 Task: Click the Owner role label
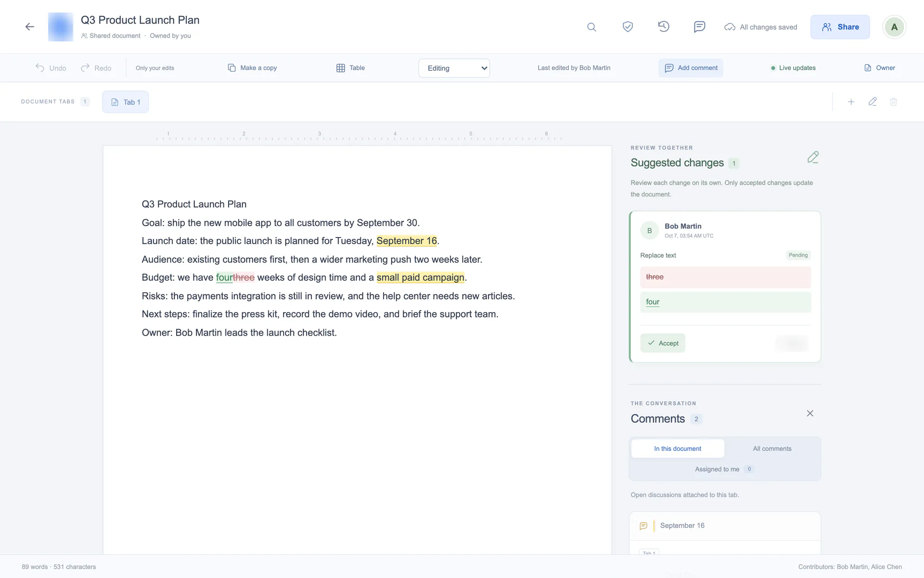[x=880, y=68]
